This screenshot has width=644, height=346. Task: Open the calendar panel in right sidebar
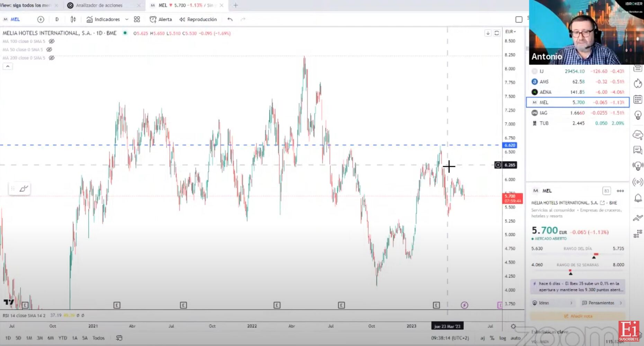638,99
